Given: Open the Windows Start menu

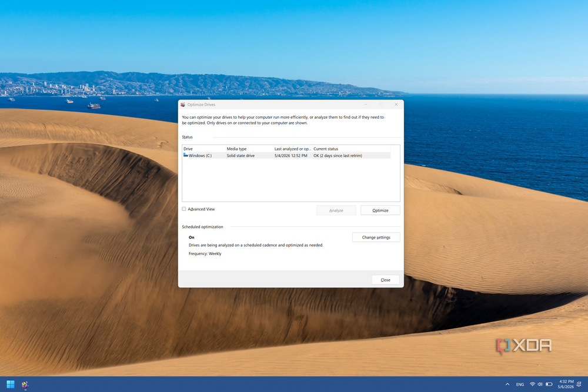Looking at the screenshot, I should tap(11, 384).
